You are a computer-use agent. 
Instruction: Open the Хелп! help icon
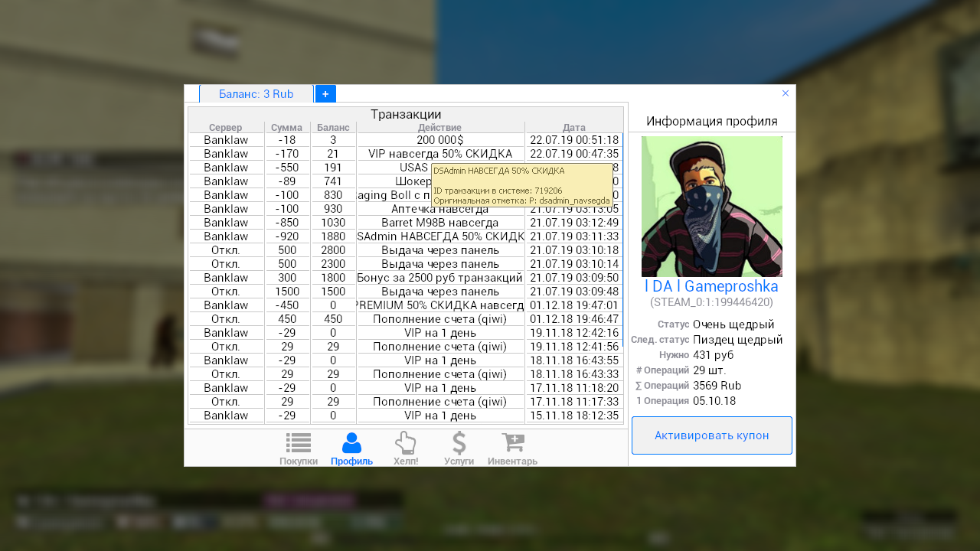[405, 448]
